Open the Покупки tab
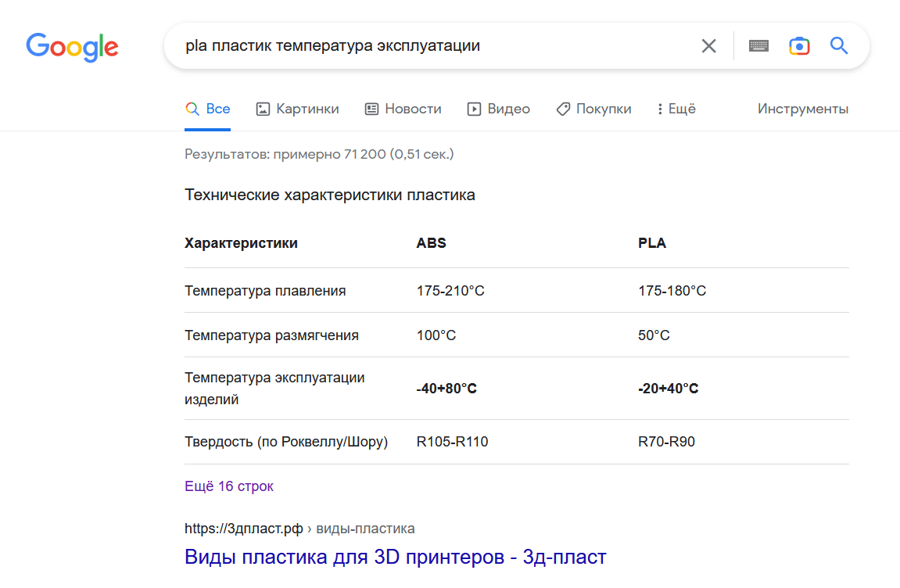 [593, 109]
